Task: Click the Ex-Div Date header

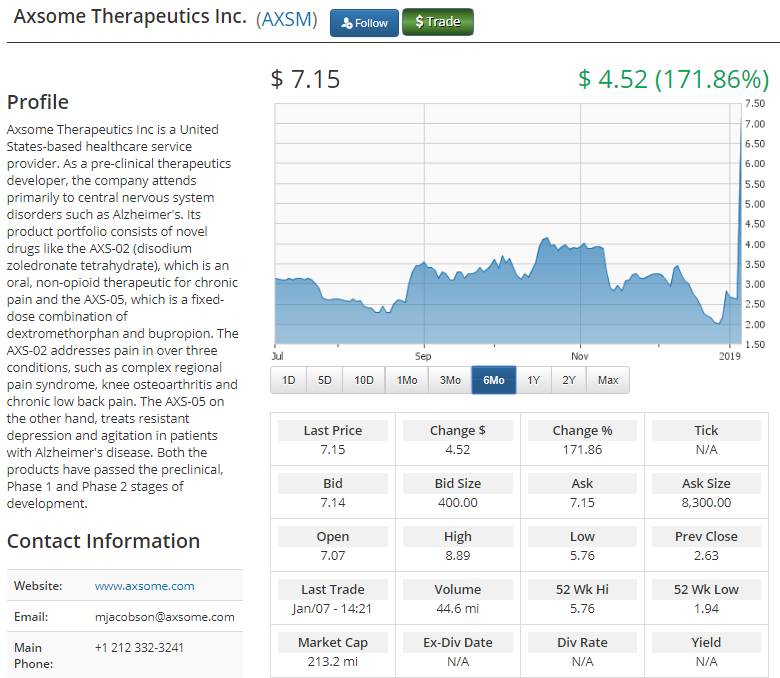Action: click(458, 642)
